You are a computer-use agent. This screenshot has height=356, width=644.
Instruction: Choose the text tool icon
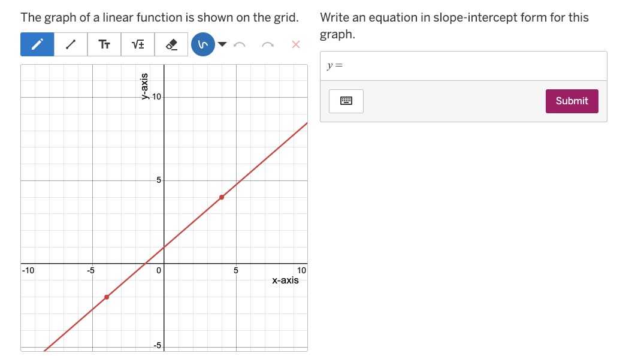click(104, 44)
